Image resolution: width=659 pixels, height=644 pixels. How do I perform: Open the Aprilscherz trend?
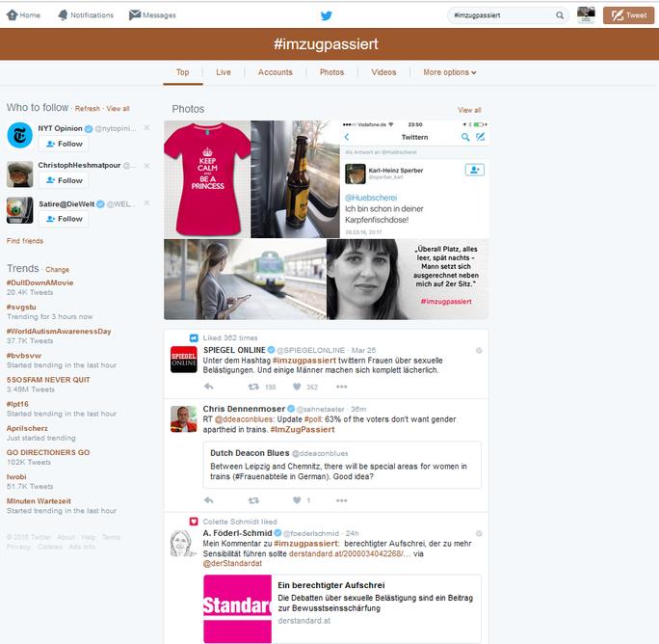point(27,428)
